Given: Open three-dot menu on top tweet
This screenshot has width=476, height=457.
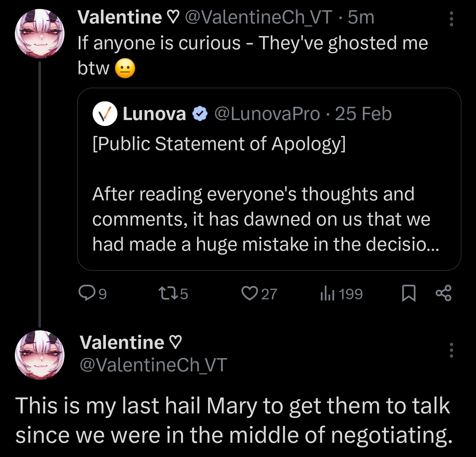Looking at the screenshot, I should coord(451,19).
